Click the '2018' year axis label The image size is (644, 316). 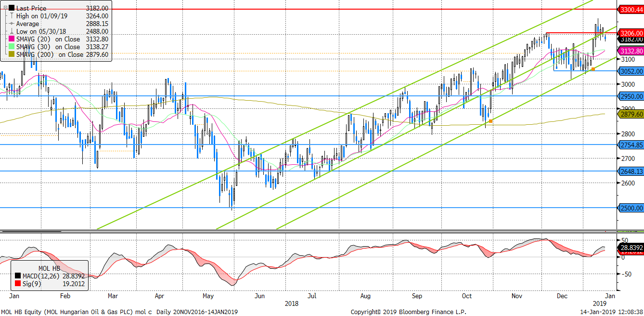pyautogui.click(x=292, y=303)
